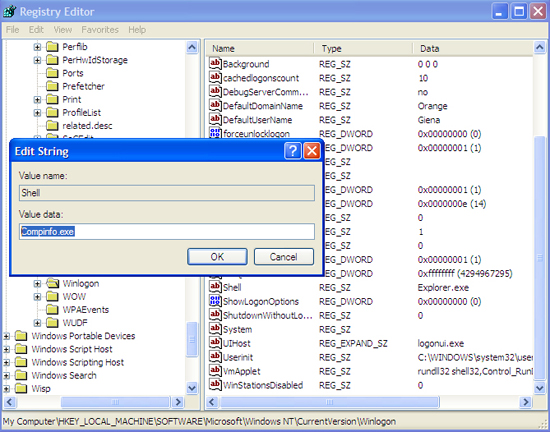Click the 0xffffffff (4294967295) data cell
Image resolution: width=550 pixels, height=432 pixels.
click(x=465, y=274)
